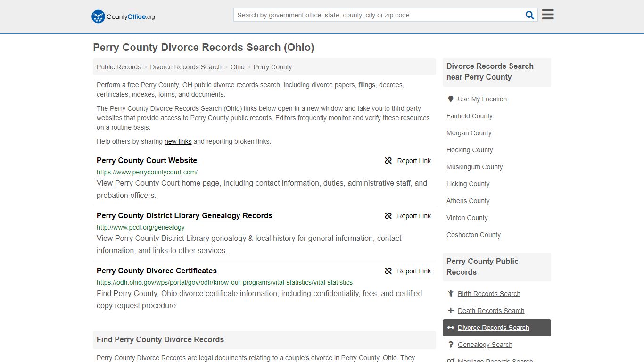Screen dimensions: 644x362
Task: Click broken-link icon for District Library Genealogy Records
Action: pos(388,216)
